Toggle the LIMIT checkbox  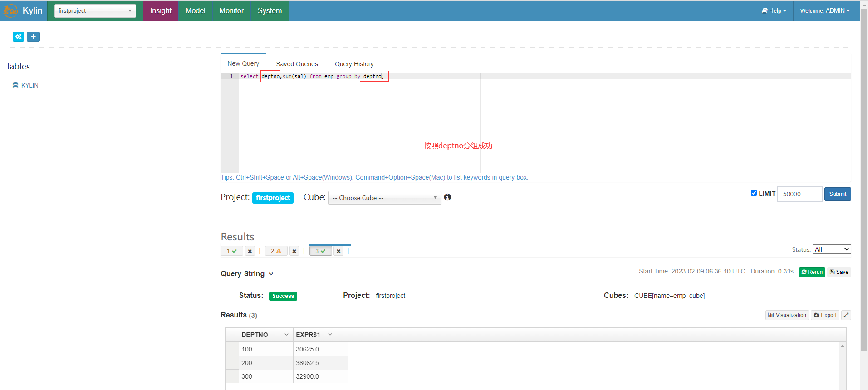point(754,193)
